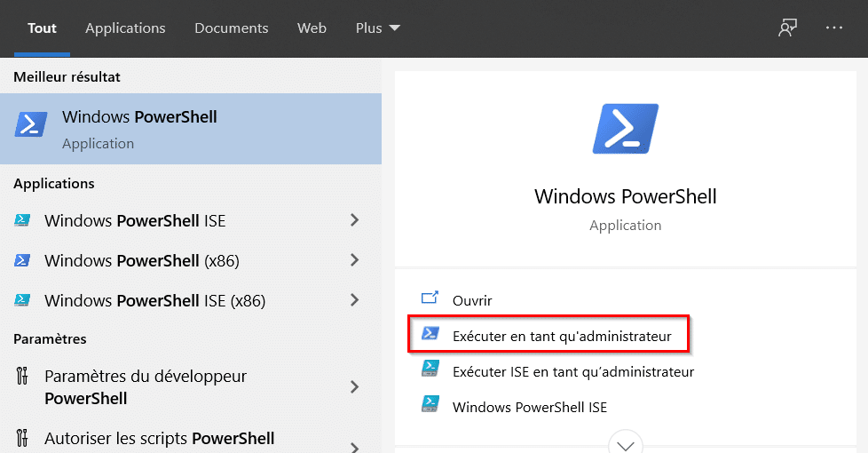Expand Windows PowerShell ISE result arrow
The image size is (868, 453).
pos(354,220)
